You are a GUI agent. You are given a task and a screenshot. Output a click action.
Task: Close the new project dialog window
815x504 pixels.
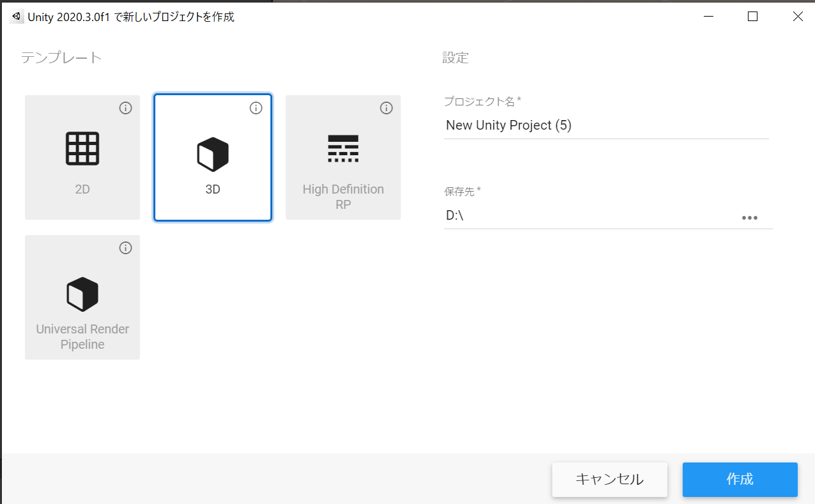pos(798,17)
